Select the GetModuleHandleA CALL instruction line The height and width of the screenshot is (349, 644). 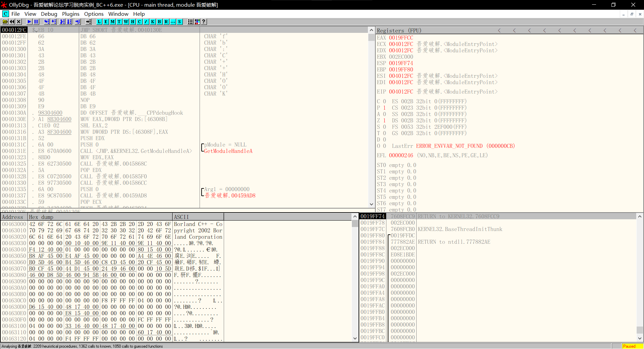pos(136,151)
